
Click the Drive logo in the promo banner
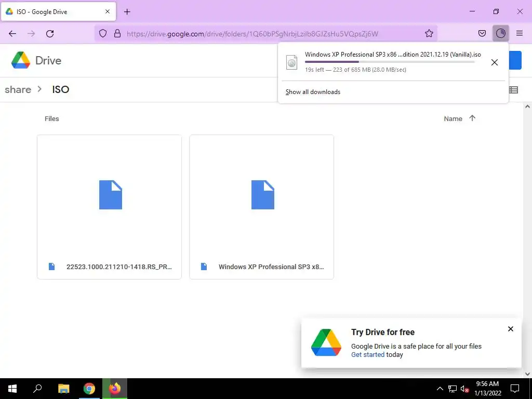click(326, 343)
